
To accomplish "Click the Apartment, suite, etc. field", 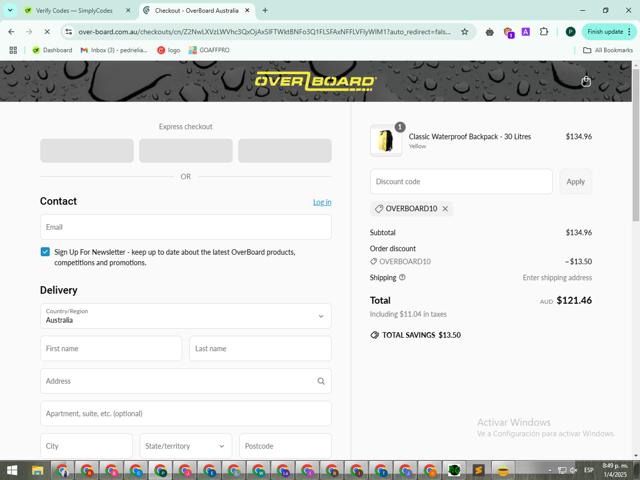I will click(186, 413).
